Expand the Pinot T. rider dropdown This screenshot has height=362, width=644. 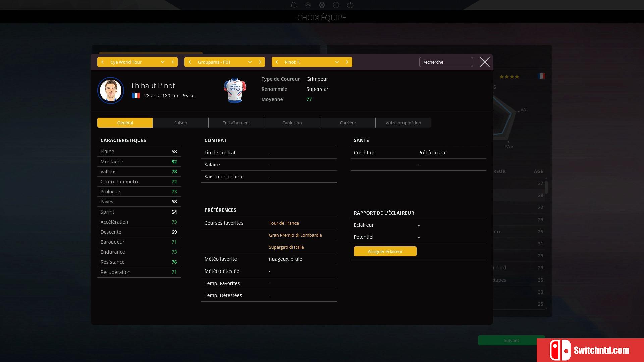click(337, 62)
